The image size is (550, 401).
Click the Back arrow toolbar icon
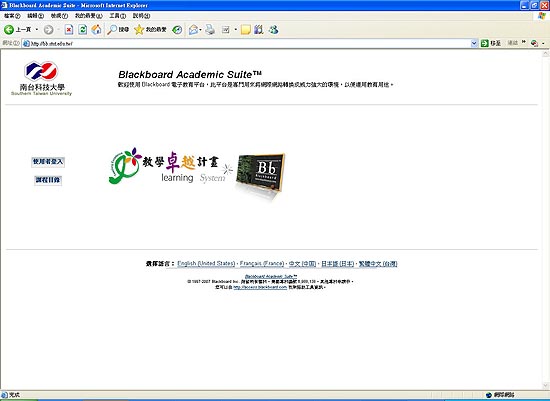(9, 30)
